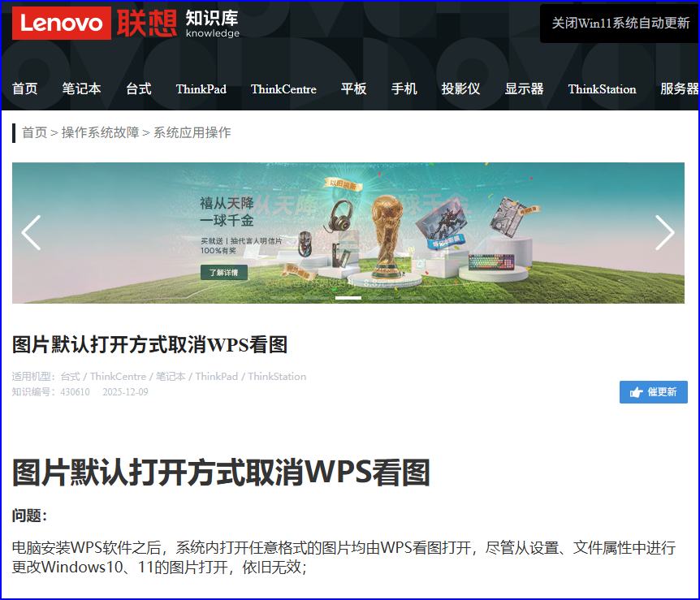Image resolution: width=700 pixels, height=600 pixels.
Task: Open the 台式 navigation item
Action: pos(138,88)
